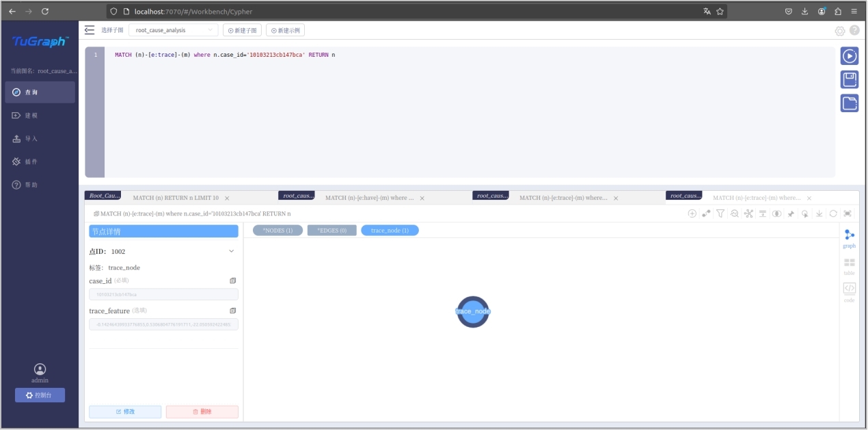Screen dimensions: 868x431
Task: Click the 新建子图 button
Action: coord(242,30)
